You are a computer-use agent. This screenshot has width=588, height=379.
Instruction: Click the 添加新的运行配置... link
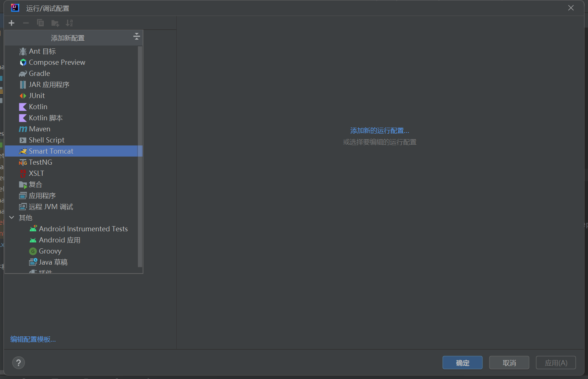point(380,131)
